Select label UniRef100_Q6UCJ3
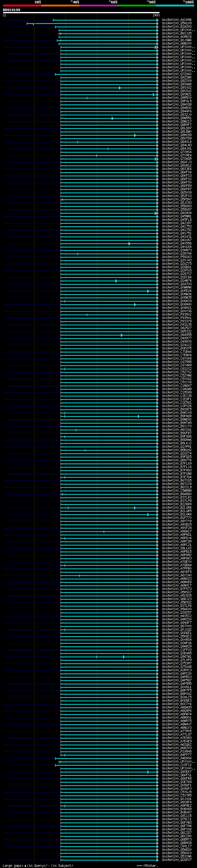The image size is (197, 868). tap(177, 162)
